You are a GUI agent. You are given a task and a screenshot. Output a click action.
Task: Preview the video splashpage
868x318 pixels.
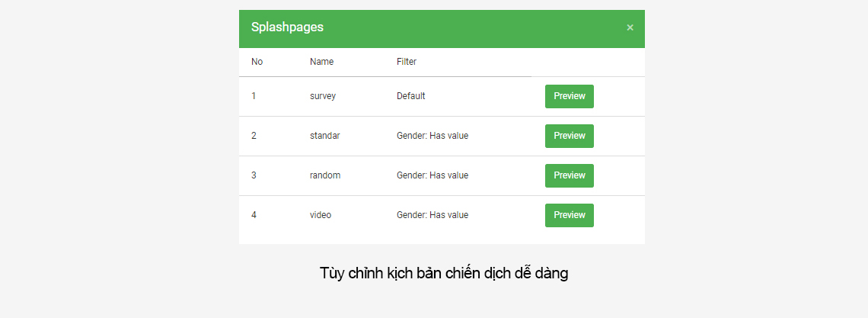coord(569,215)
